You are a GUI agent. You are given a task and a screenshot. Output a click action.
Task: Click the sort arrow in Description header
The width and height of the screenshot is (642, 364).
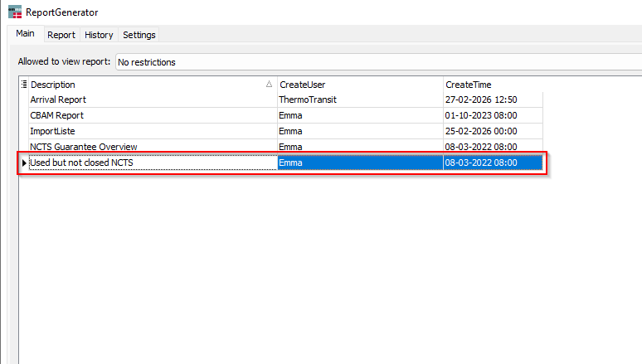coord(270,85)
